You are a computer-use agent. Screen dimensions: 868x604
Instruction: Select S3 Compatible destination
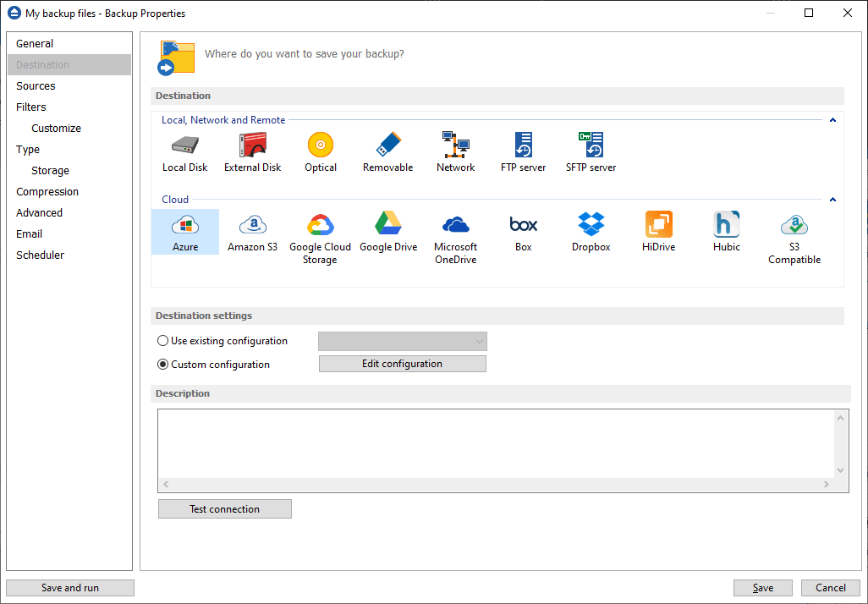pyautogui.click(x=794, y=238)
